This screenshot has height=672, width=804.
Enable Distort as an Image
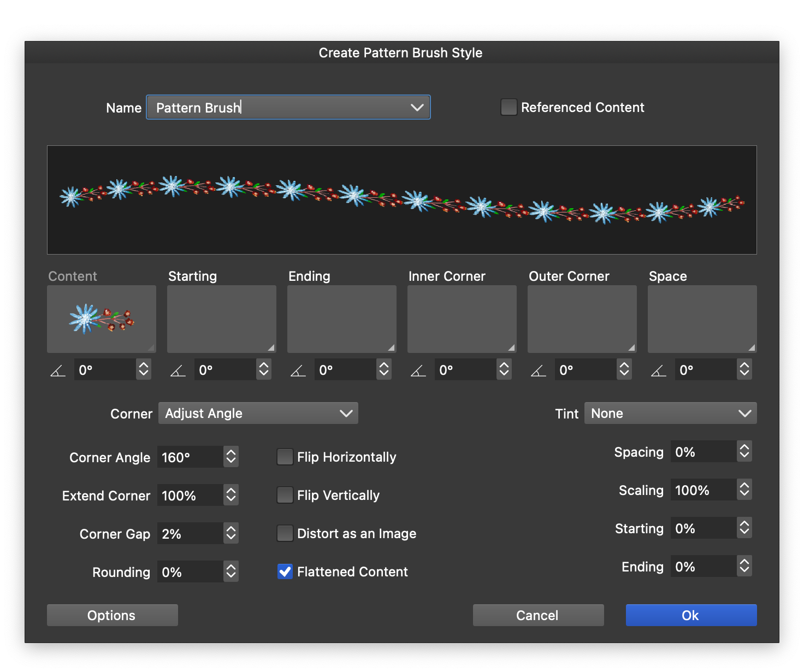285,533
